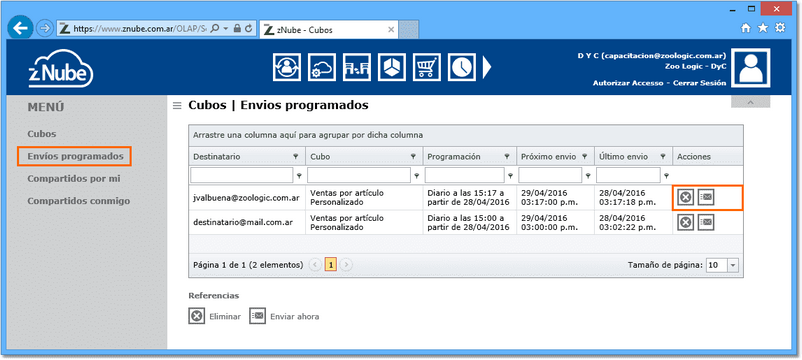Go to the previous page in the pager
Viewport: 802px width, 360px height.
click(x=316, y=265)
